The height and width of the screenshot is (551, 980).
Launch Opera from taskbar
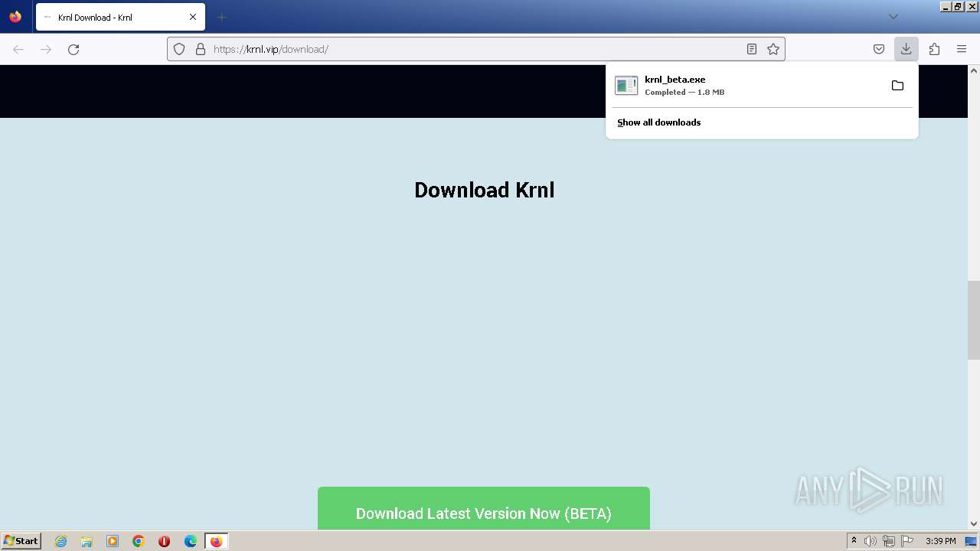pyautogui.click(x=164, y=541)
